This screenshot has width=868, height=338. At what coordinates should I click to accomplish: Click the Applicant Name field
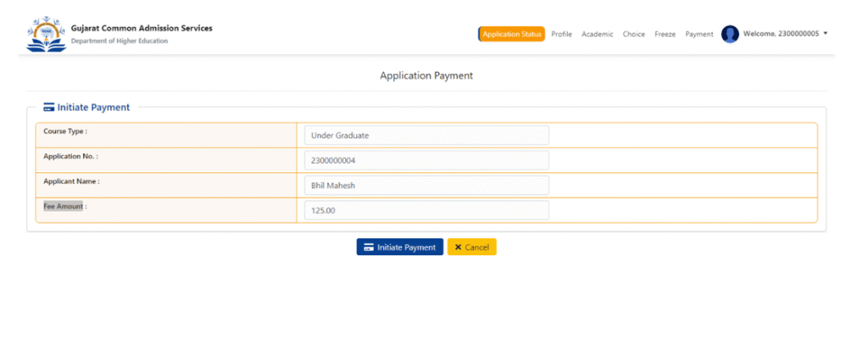click(427, 186)
